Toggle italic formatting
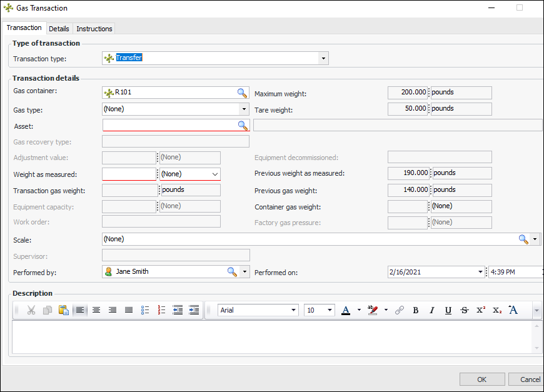The width and height of the screenshot is (544, 392). [x=431, y=310]
